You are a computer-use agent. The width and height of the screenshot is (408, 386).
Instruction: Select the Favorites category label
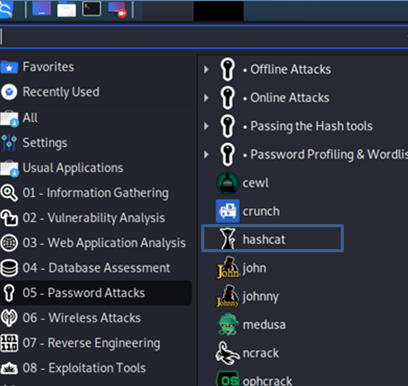48,67
